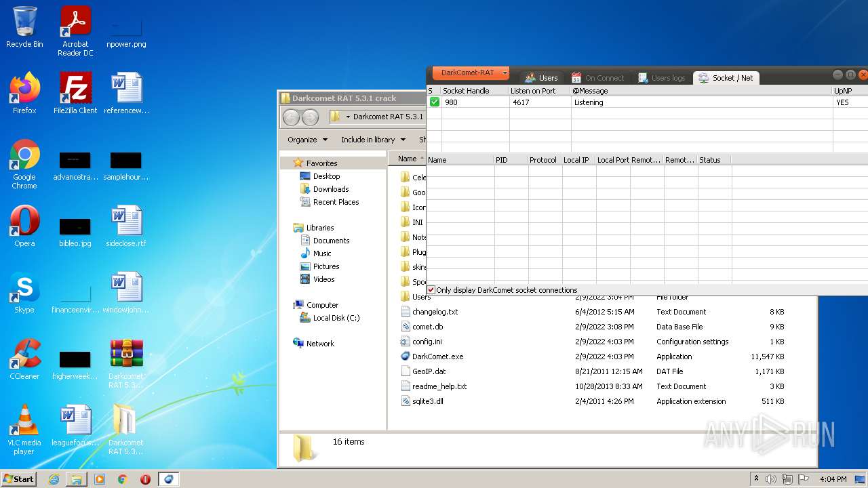Open Windows Media Player taskbar icon

click(100, 479)
